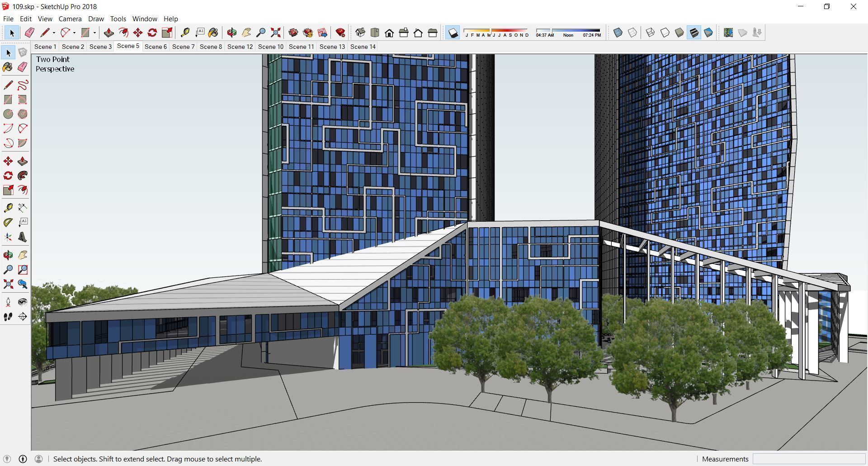Click the Send to LayOut icon
The image size is (868, 466).
pyautogui.click(x=322, y=33)
